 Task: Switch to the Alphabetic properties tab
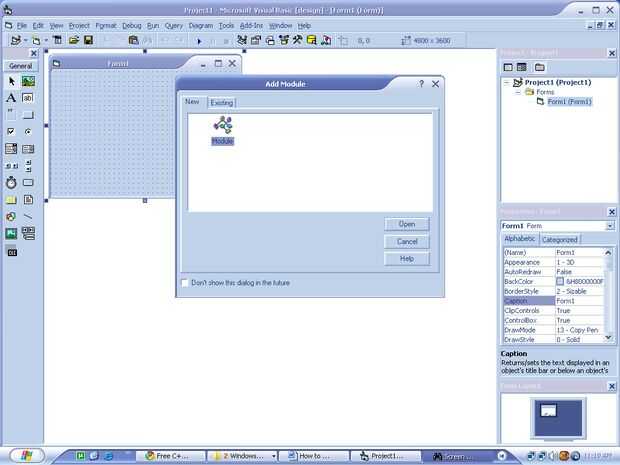[x=520, y=239]
